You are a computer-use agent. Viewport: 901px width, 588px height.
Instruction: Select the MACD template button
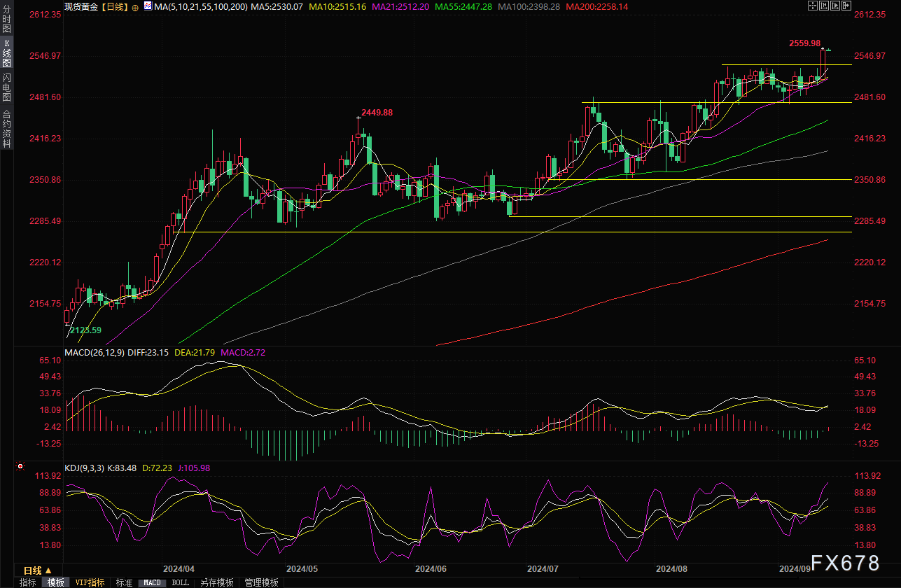click(153, 582)
